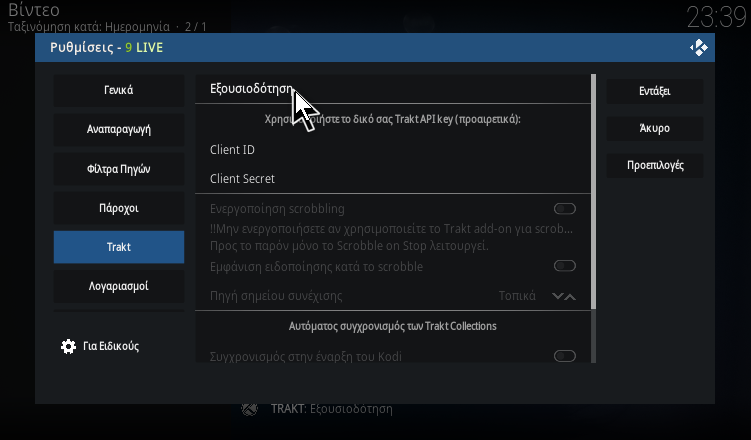Enable Εμφάνιση ειδοποίησης κατά το scrobble
The image size is (751, 440).
[565, 266]
